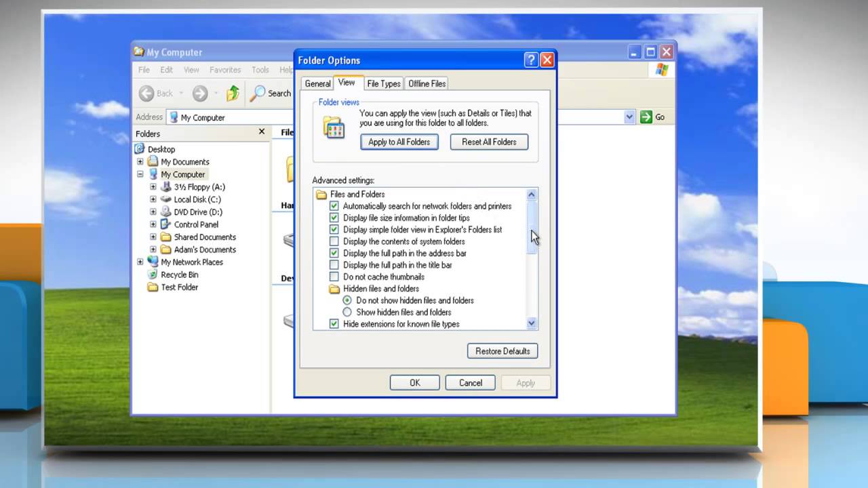The height and width of the screenshot is (488, 868).
Task: Switch to the File Types tab
Action: 384,83
